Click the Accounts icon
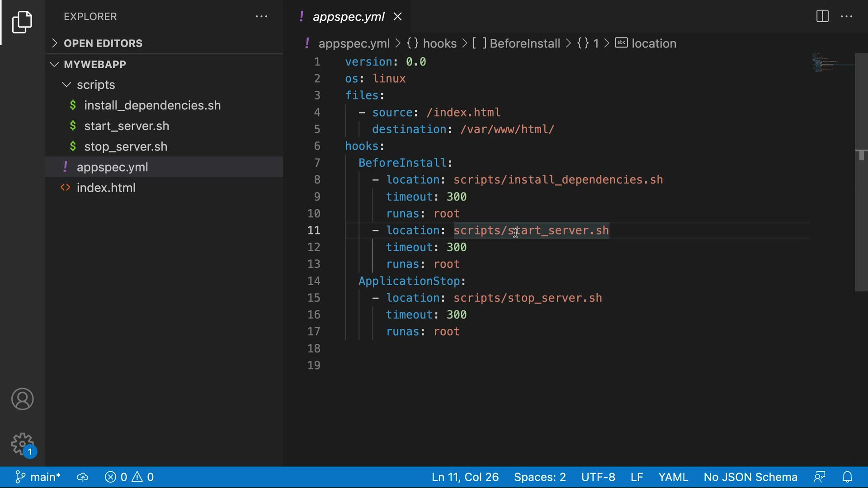Viewport: 868px width, 488px height. [22, 399]
